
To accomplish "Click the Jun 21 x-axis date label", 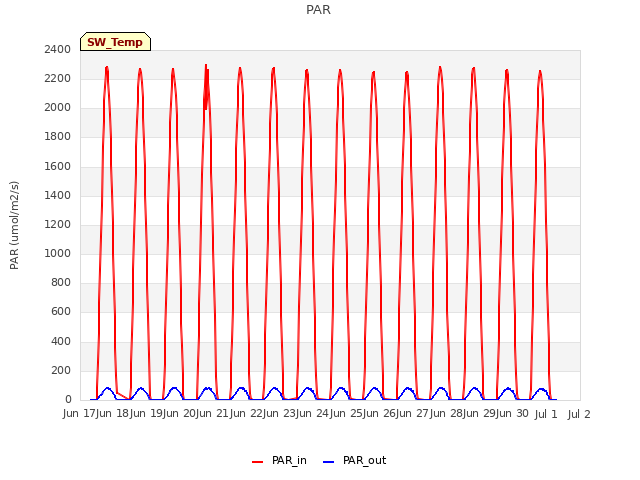I will pyautogui.click(x=213, y=414).
